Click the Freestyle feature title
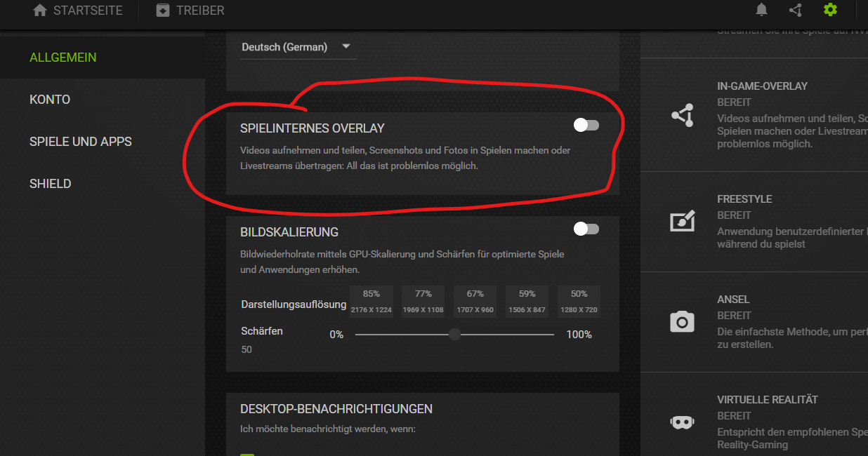Viewport: 868px width, 456px height. (744, 199)
